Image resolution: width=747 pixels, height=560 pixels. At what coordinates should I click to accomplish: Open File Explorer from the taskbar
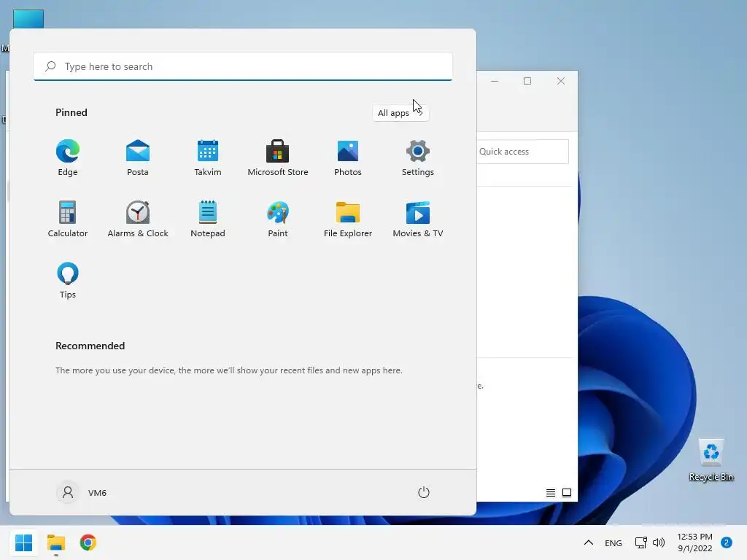(56, 542)
